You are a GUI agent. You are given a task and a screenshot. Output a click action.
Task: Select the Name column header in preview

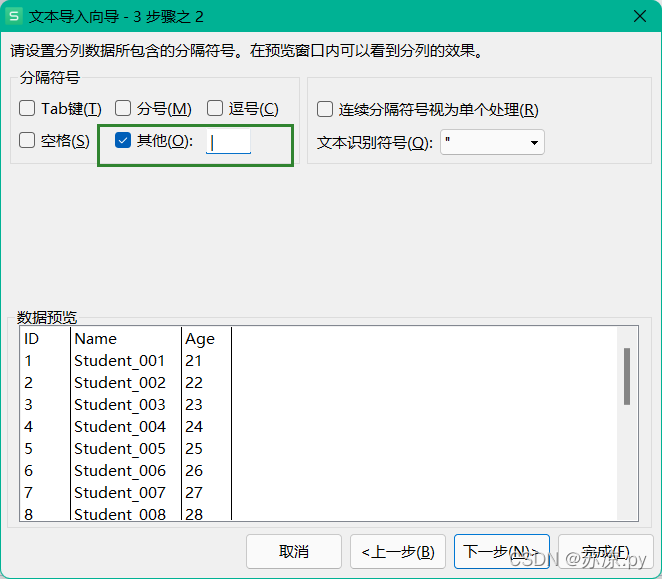(95, 339)
